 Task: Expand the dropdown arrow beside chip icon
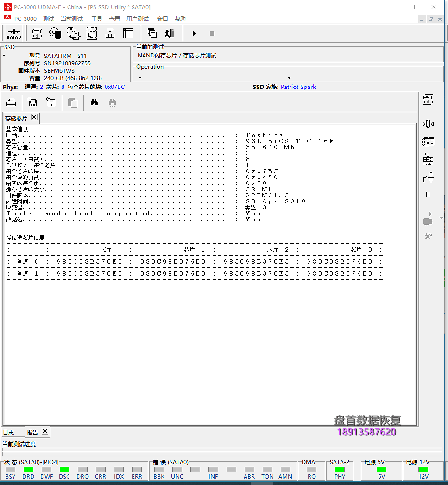(x=441, y=218)
